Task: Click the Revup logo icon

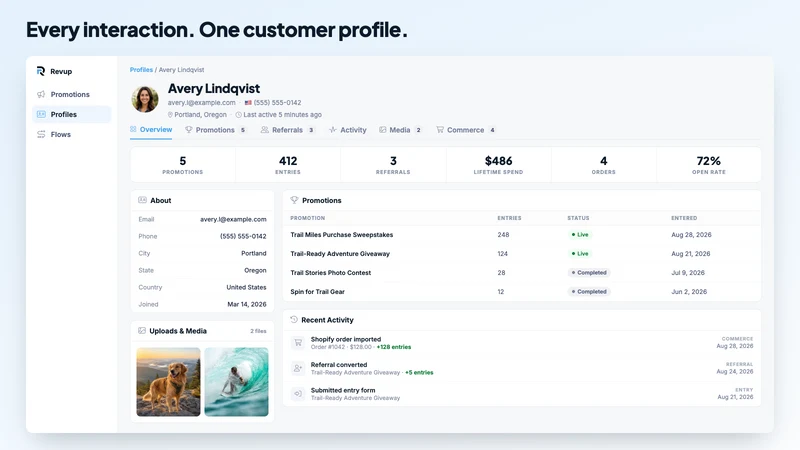Action: (41, 71)
